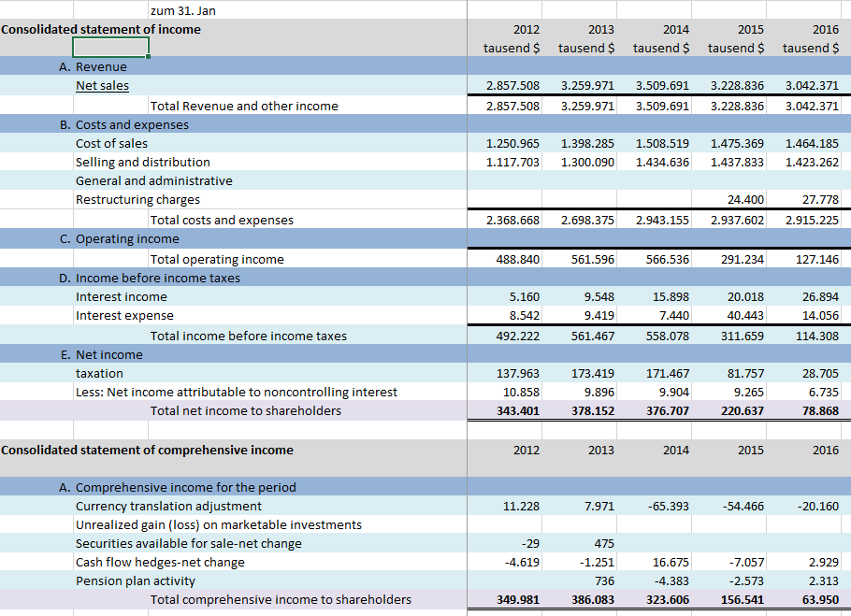Click the E. Net income section header
Viewport: 851px width, 616px height.
[102, 354]
